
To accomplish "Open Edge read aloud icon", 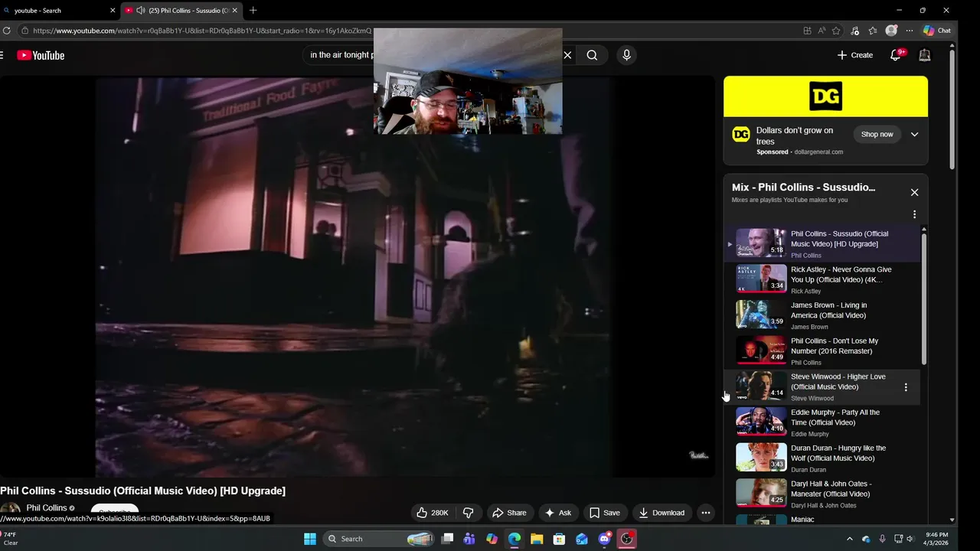I will pyautogui.click(x=822, y=31).
